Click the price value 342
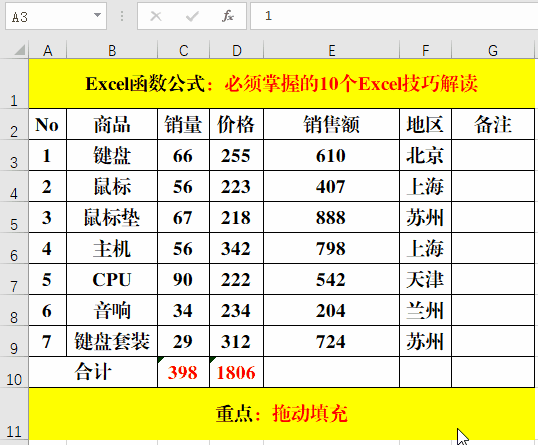Viewport: 538px width, 445px height. 236,248
